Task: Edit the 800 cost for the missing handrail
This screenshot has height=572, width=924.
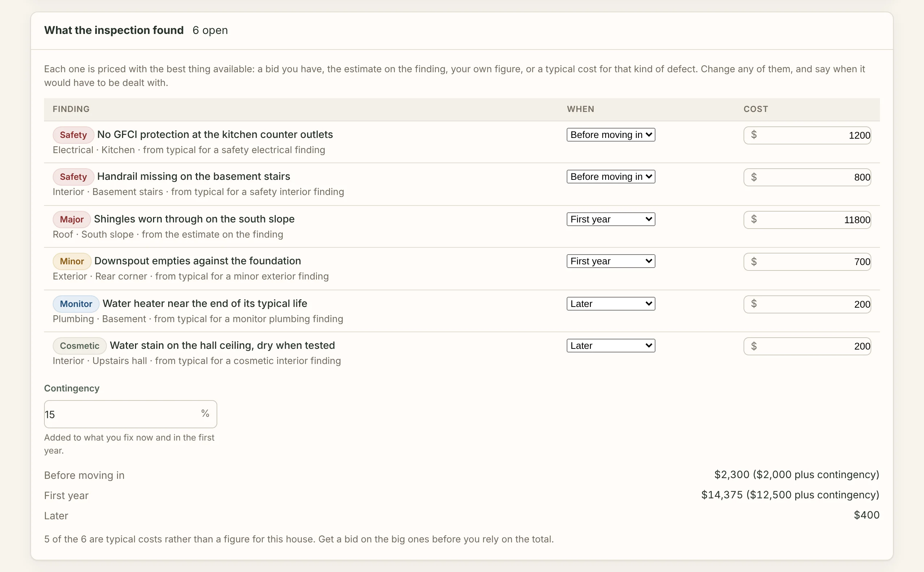Action: point(807,177)
